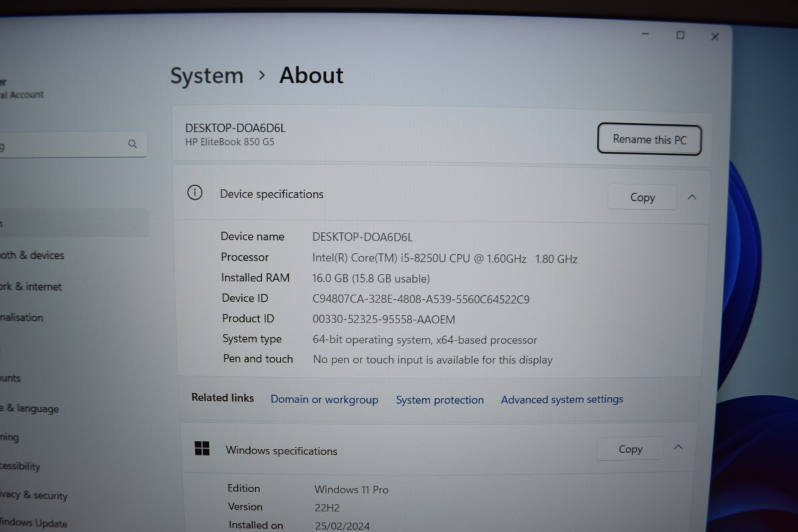Copy the Windows specifications
This screenshot has height=532, width=798.
(x=630, y=449)
